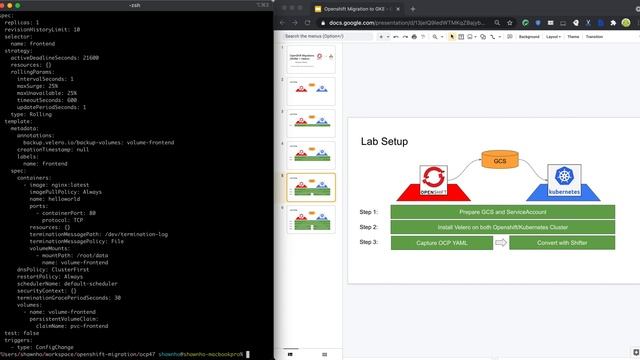Select the text box tool
640x360 pixels.
click(x=461, y=37)
